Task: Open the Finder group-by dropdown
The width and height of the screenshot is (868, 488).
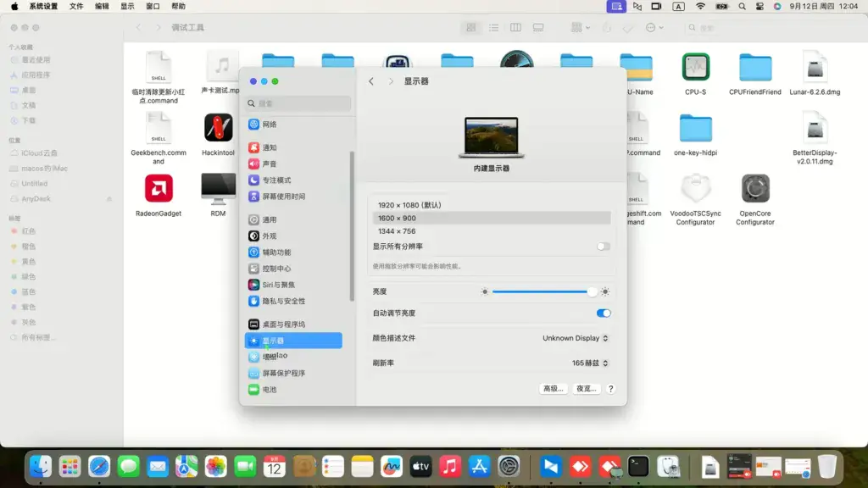Action: pyautogui.click(x=580, y=27)
